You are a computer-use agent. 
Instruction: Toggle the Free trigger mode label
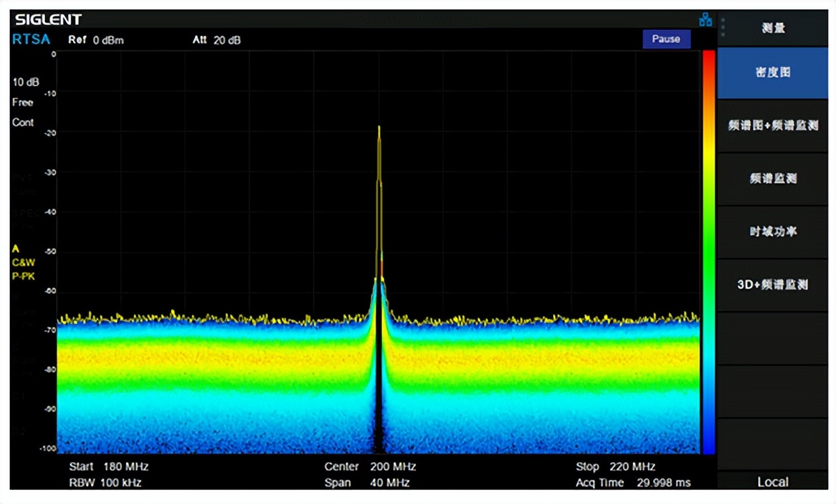pyautogui.click(x=22, y=102)
